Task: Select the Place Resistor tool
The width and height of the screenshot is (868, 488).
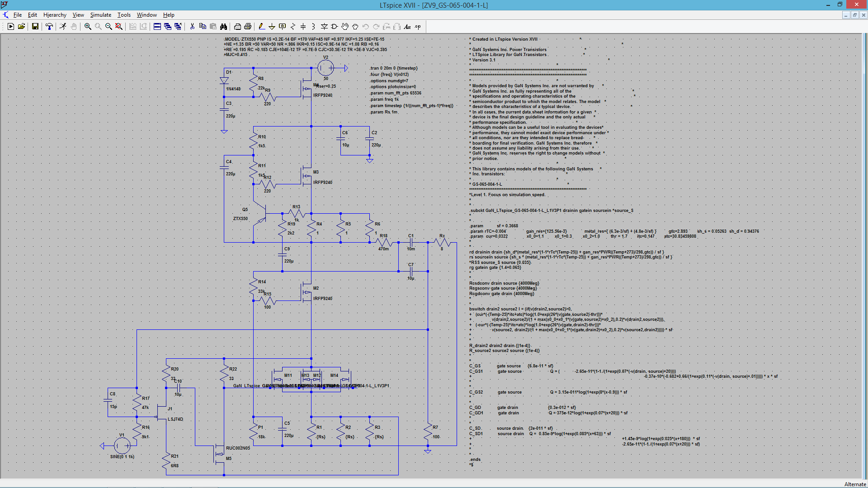Action: click(293, 27)
